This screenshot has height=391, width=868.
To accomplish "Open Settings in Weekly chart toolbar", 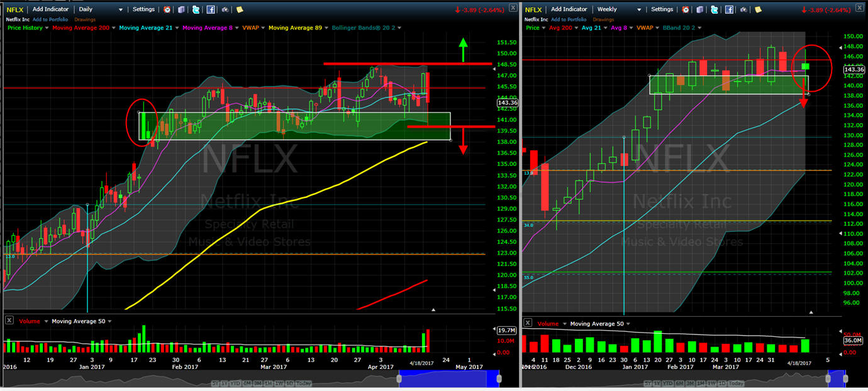I will [x=662, y=9].
